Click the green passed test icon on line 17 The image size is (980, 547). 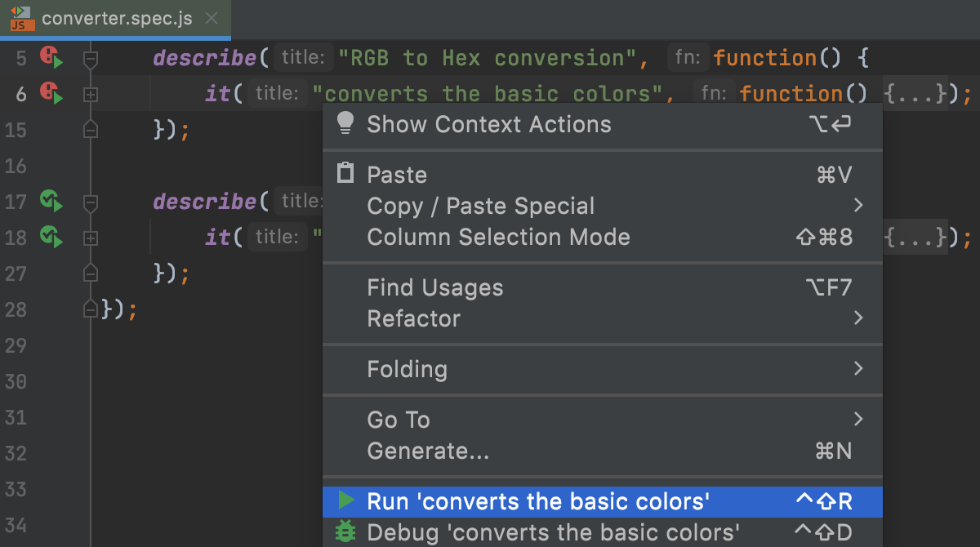point(48,200)
